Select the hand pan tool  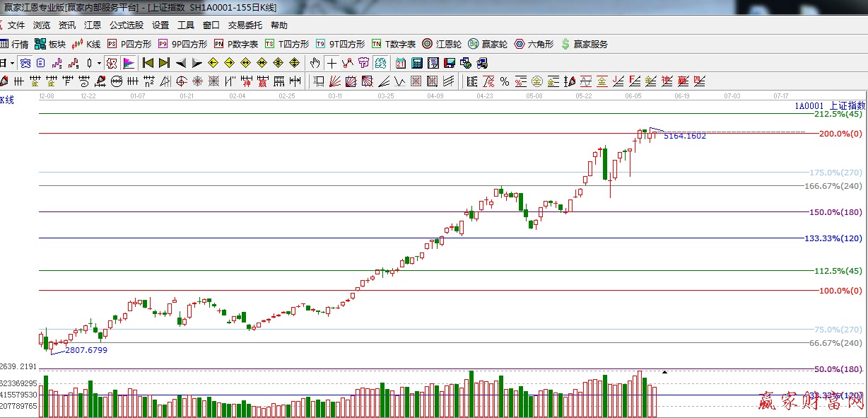(315, 63)
